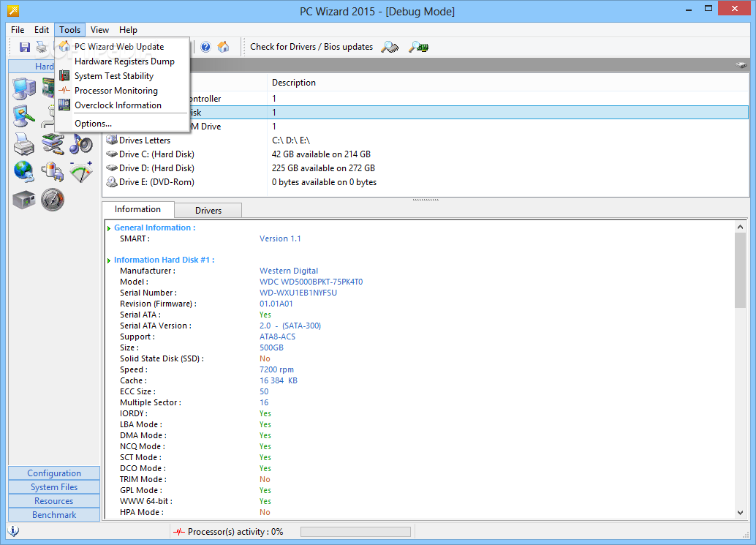Click the Description column header

tap(508, 83)
